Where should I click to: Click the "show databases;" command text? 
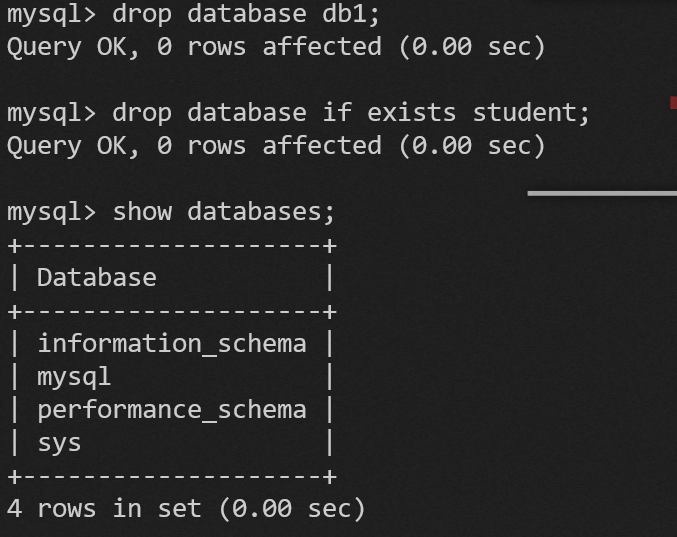[224, 212]
